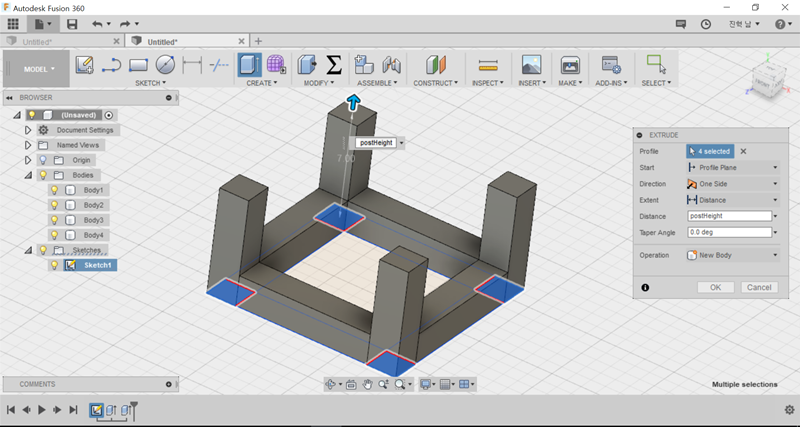Click the ViewCube in the corner

767,82
